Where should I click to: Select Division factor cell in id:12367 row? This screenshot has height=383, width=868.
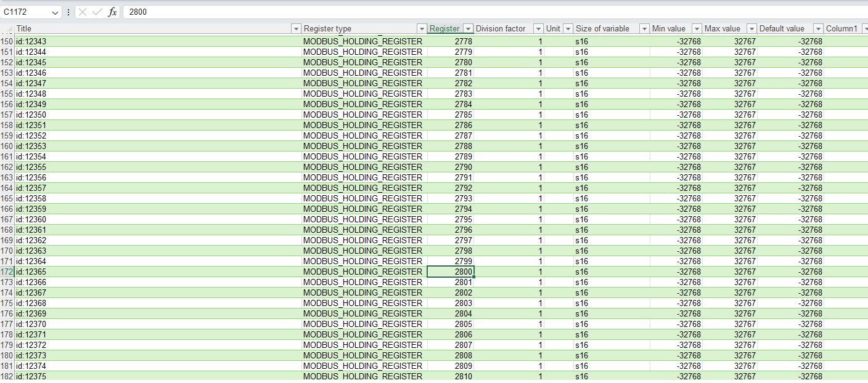point(509,292)
